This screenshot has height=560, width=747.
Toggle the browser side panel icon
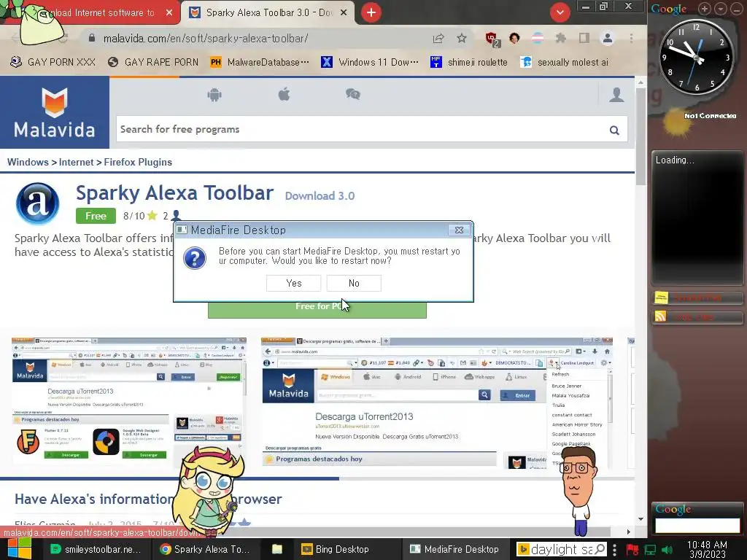(x=584, y=39)
